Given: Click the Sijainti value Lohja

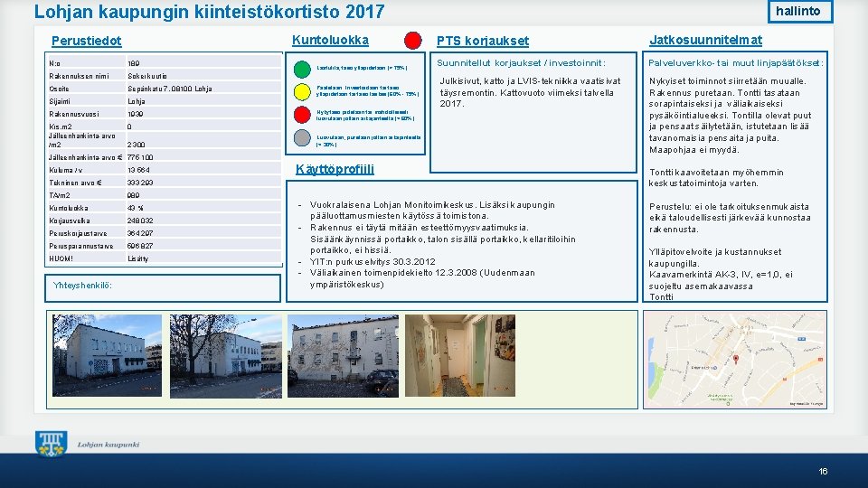Looking at the screenshot, I should 137,101.
